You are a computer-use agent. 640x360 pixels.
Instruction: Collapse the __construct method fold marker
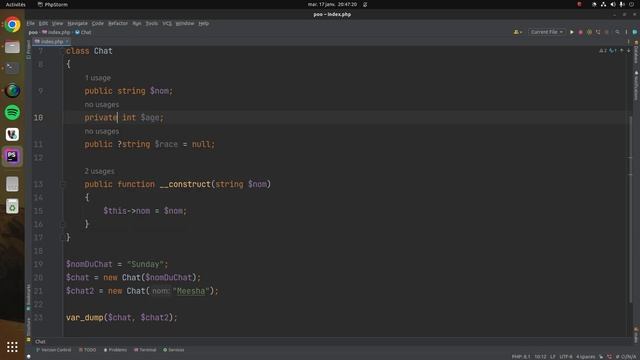click(x=63, y=184)
